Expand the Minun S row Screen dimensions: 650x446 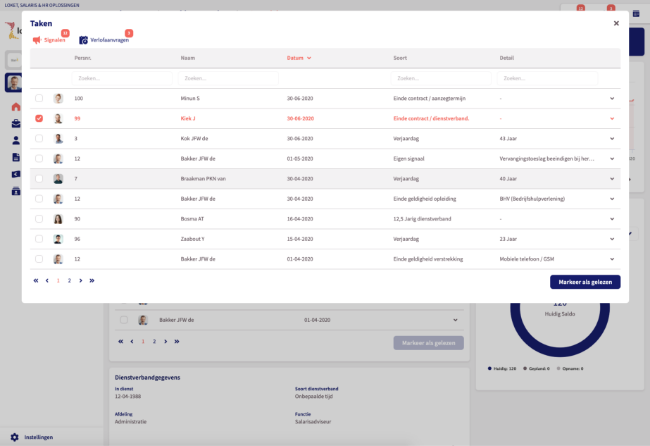612,99
